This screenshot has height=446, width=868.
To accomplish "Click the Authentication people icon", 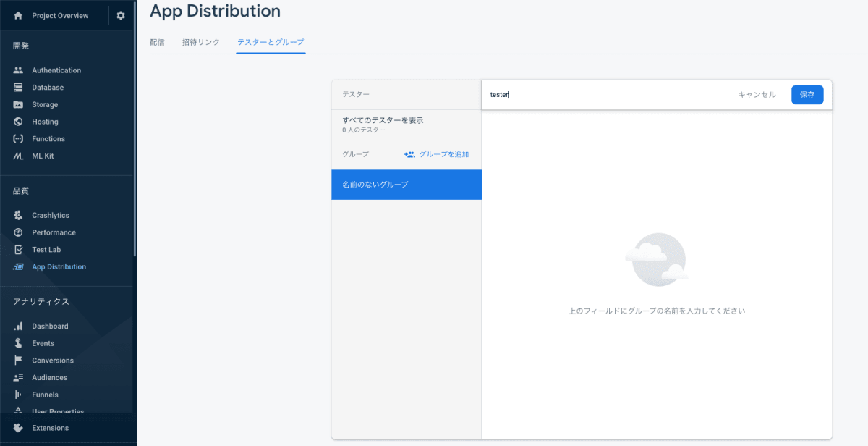I will (19, 70).
